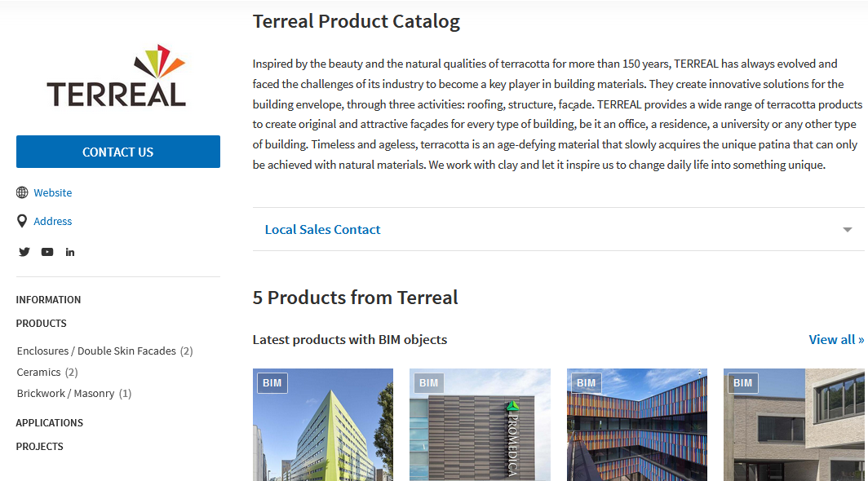868x481 pixels.
Task: Filter by Ceramics category
Action: click(47, 372)
